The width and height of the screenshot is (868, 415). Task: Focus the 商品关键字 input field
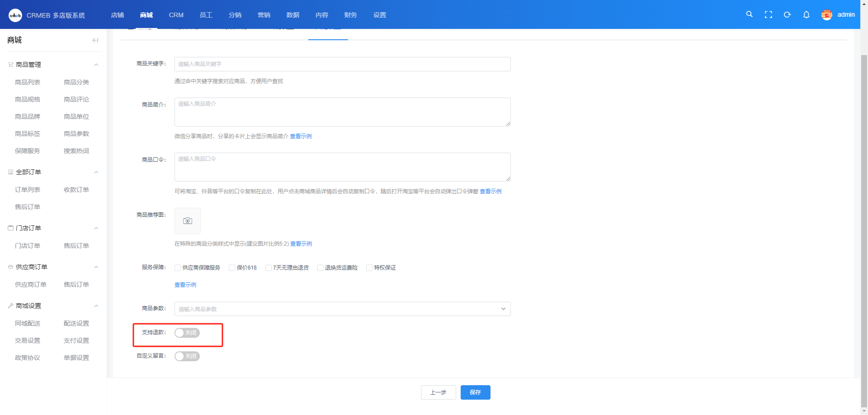(342, 64)
